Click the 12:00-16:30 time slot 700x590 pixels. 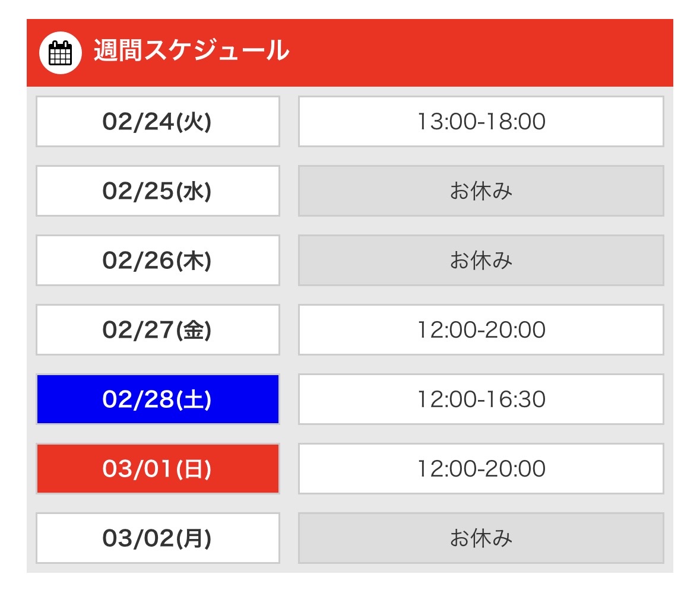pyautogui.click(x=480, y=399)
